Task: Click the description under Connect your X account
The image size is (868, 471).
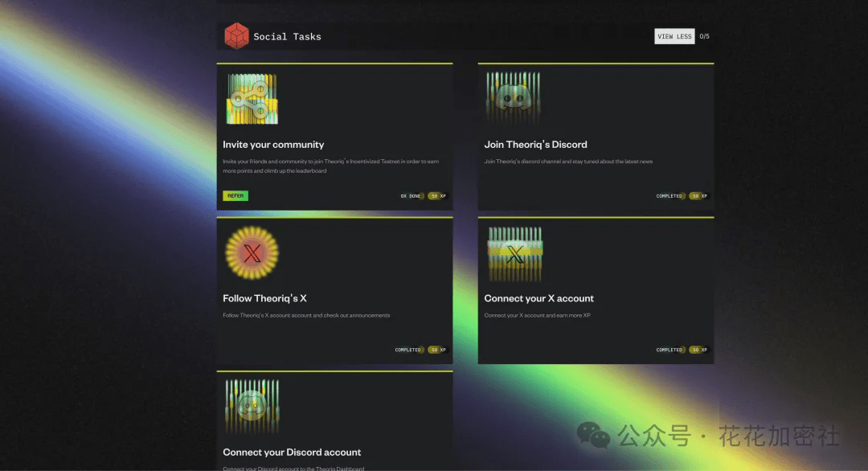Action: tap(537, 316)
